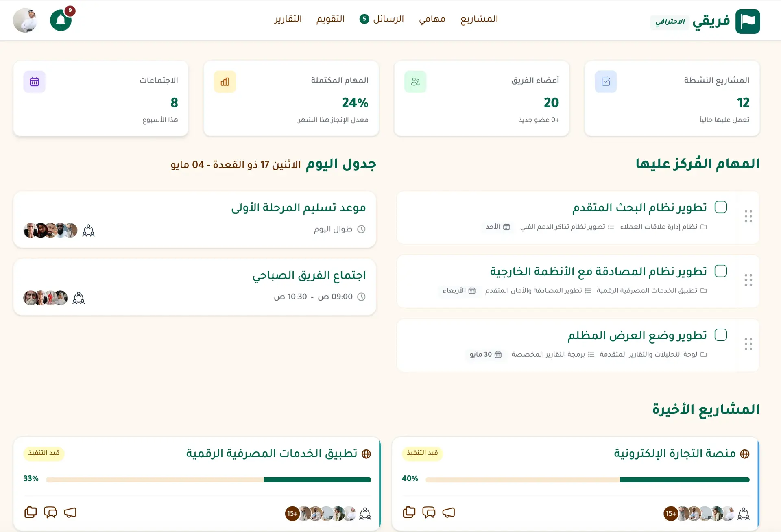Screen dimensions: 781x532
Task: Check off تطوير نظام البحث المتقدم task
Action: coord(721,207)
